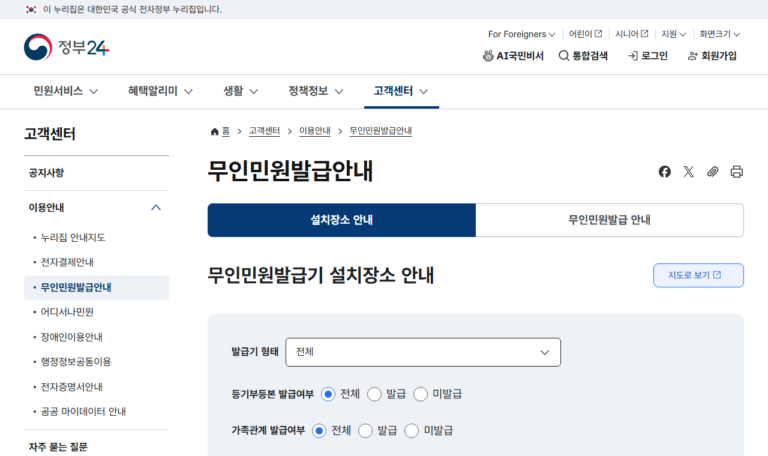Expand 혜택알리미 main menu
Screen dimensions: 768x456
(x=160, y=91)
